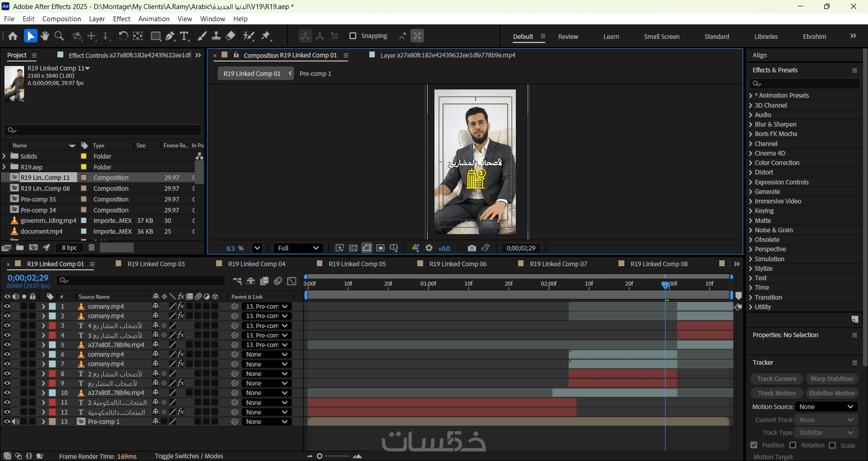This screenshot has height=461, width=868.
Task: Pick the Rectangle shape tool
Action: tap(156, 36)
